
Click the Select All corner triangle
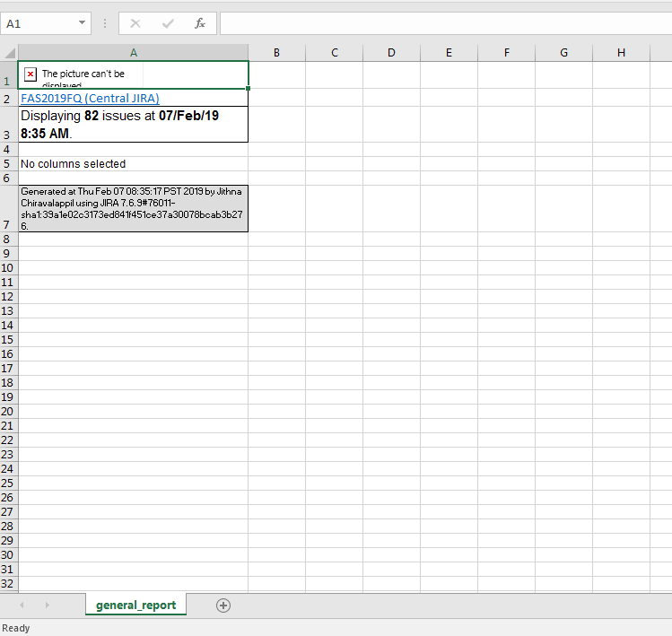pyautogui.click(x=10, y=52)
